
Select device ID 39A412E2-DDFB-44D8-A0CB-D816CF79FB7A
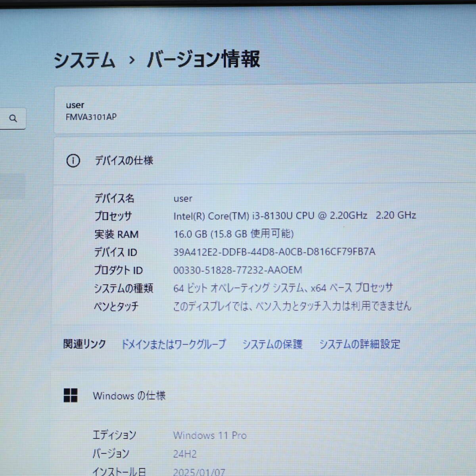tap(274, 252)
